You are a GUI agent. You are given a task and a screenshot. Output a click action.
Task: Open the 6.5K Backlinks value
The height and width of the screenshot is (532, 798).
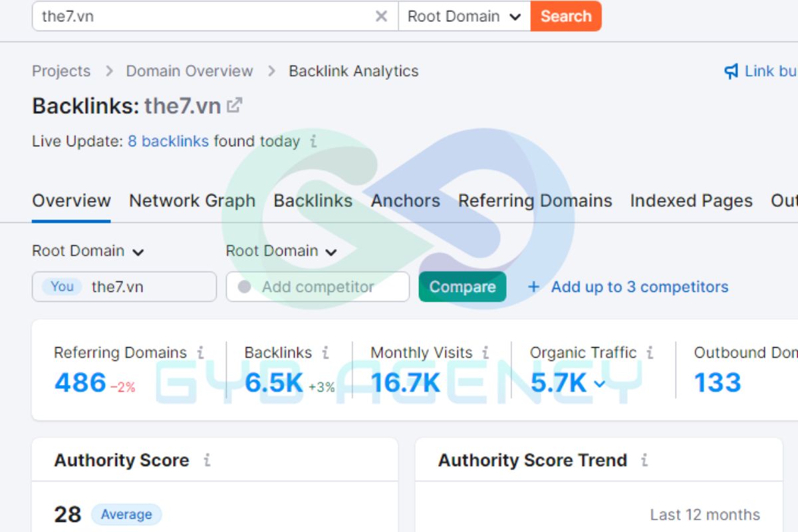(274, 383)
